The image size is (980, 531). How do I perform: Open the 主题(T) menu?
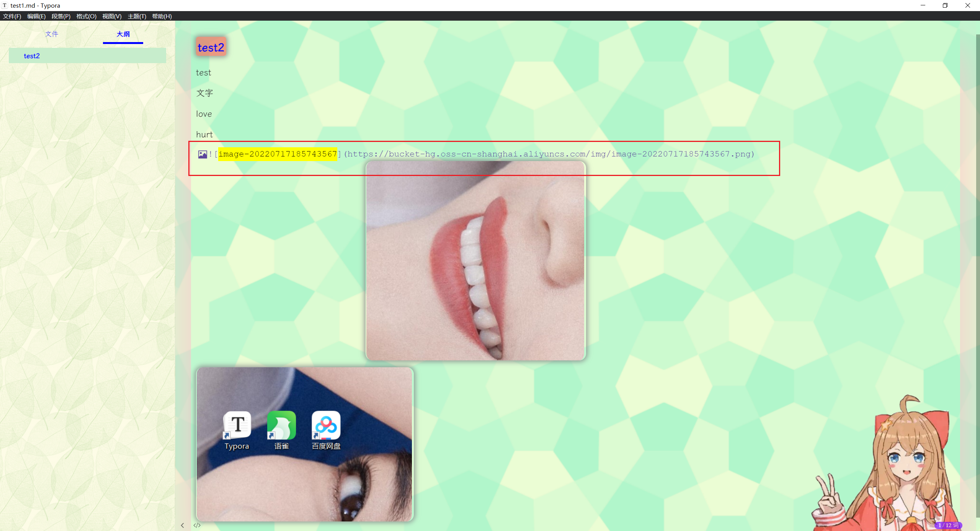click(x=137, y=16)
